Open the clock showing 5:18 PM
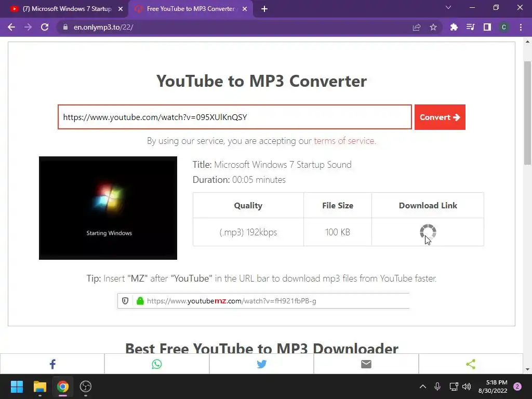Screen dimensions: 532x399 coord(493,387)
